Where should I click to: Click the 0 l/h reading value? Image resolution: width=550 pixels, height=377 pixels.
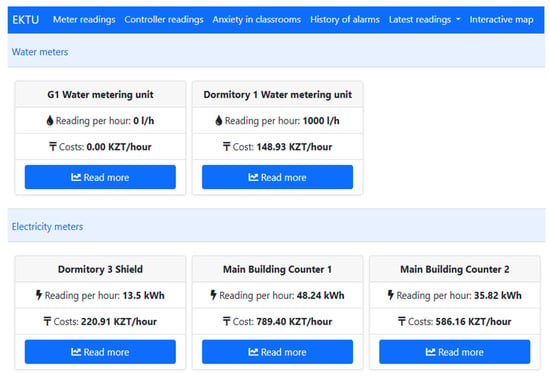pos(143,121)
